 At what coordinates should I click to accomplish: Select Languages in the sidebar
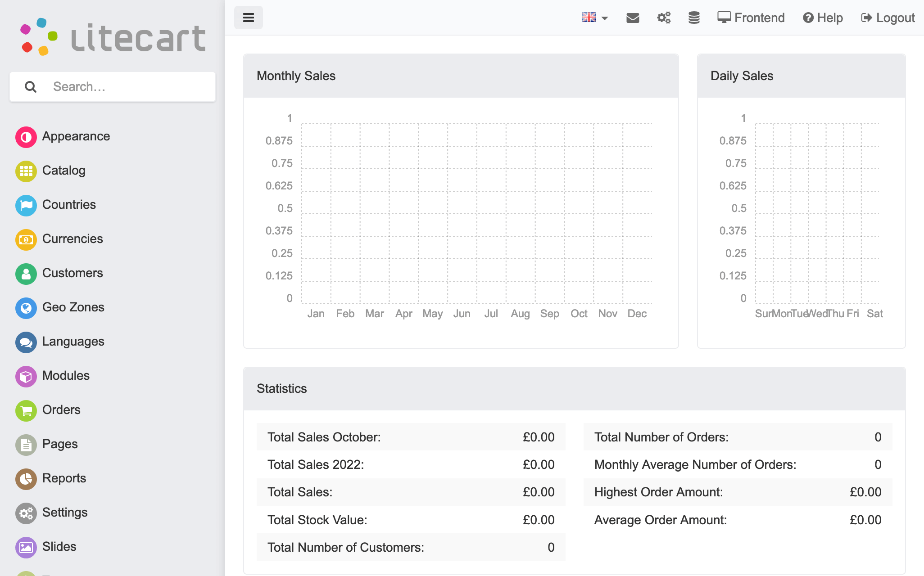point(73,342)
